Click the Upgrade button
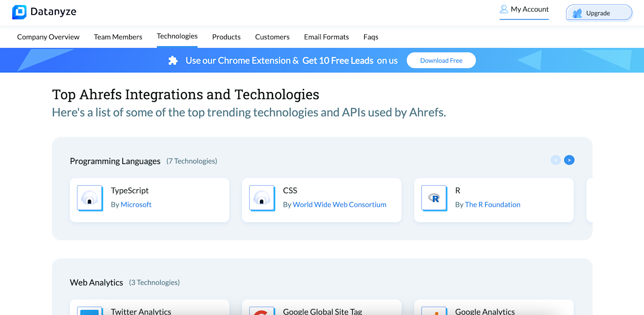The width and height of the screenshot is (644, 315). 599,13
